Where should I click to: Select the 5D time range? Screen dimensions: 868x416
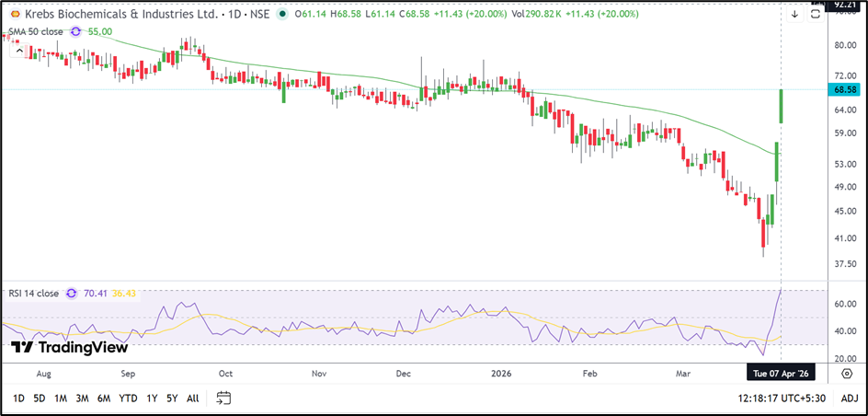click(39, 398)
